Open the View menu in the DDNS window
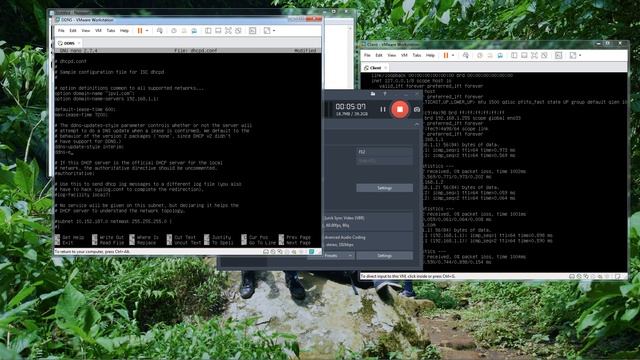 point(86,31)
